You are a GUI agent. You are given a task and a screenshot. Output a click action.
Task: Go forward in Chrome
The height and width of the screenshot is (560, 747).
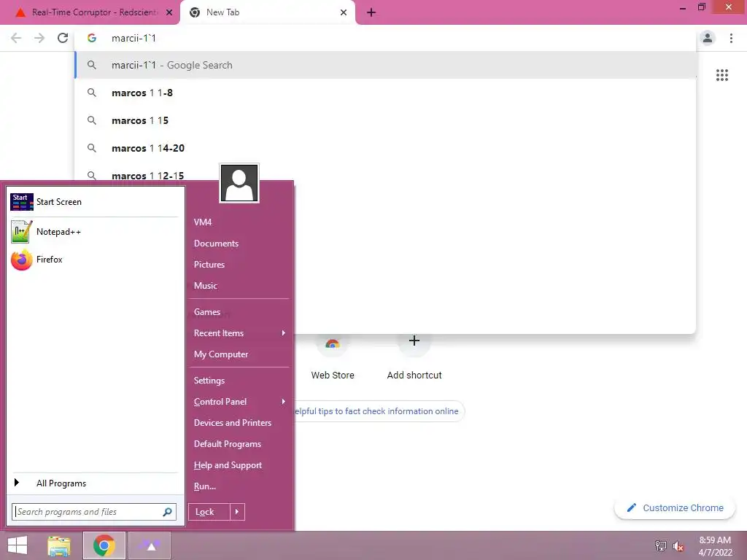point(39,38)
